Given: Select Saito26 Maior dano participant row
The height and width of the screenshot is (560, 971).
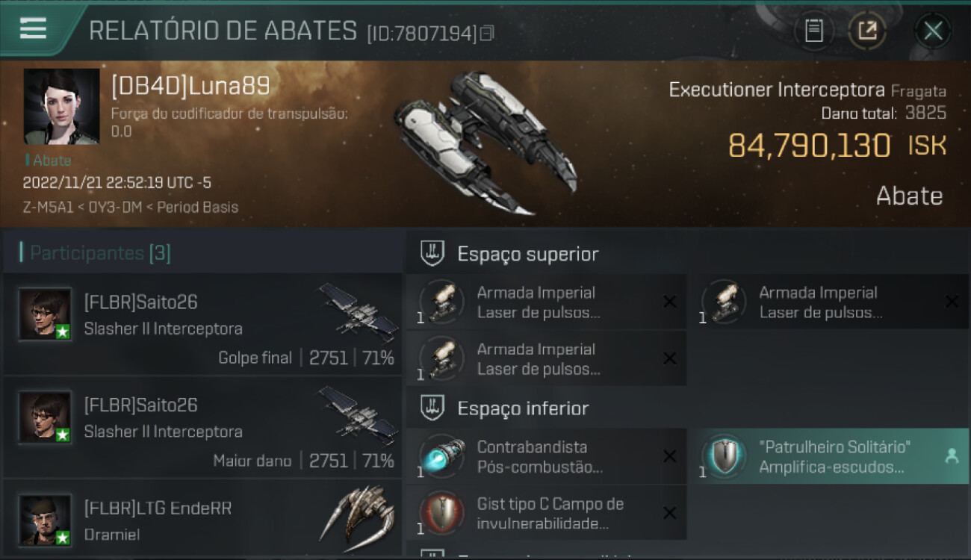Looking at the screenshot, I should 202,426.
